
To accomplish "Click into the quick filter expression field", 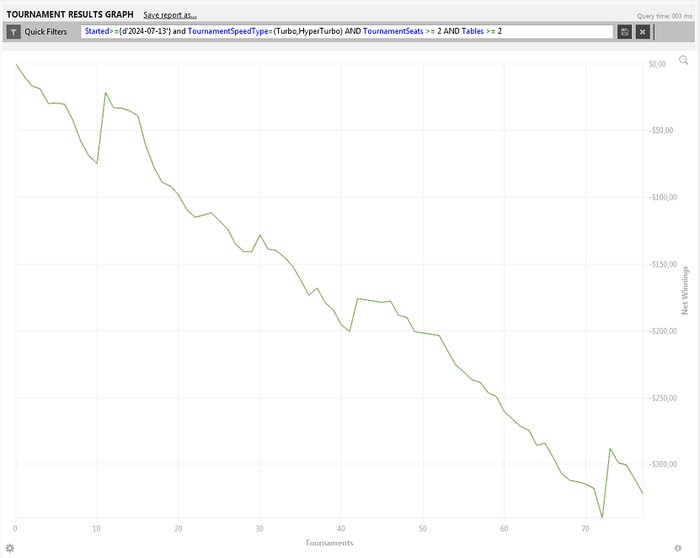I will coord(347,32).
